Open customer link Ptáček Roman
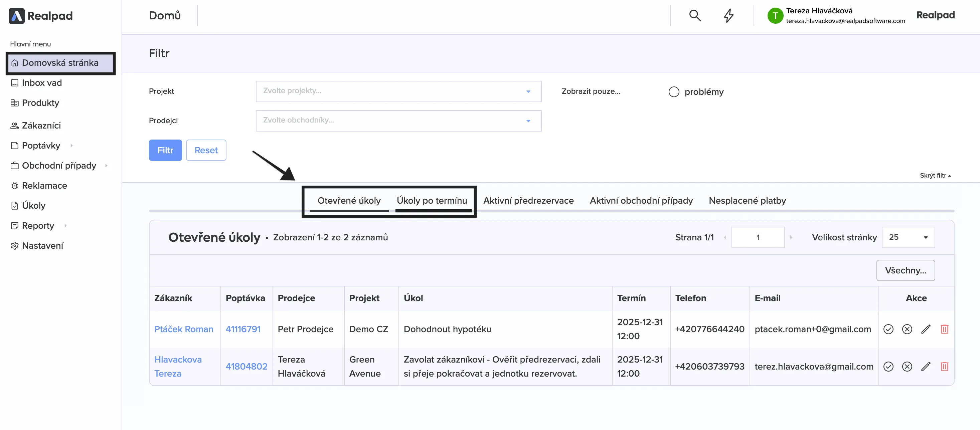Screen dimensions: 980x430 183,329
